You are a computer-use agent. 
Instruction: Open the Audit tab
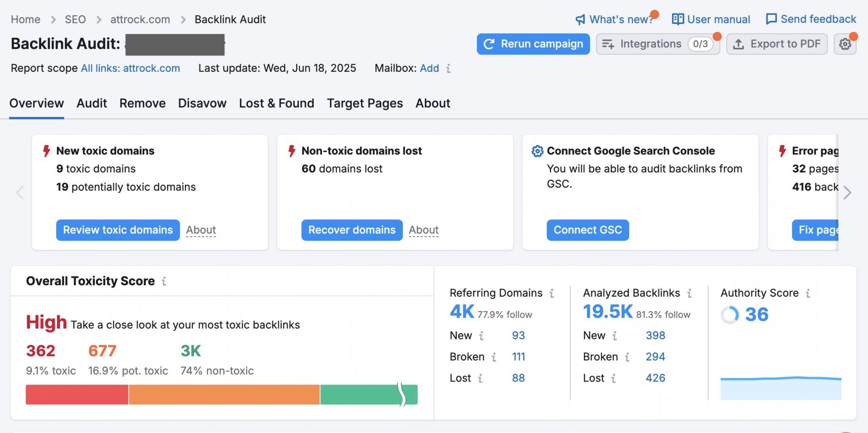coord(92,103)
